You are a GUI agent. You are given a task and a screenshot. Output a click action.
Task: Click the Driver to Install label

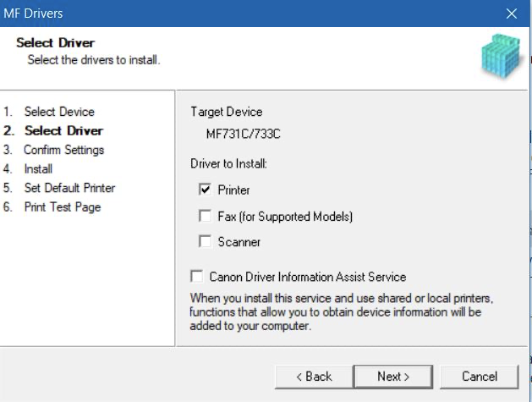coord(228,163)
